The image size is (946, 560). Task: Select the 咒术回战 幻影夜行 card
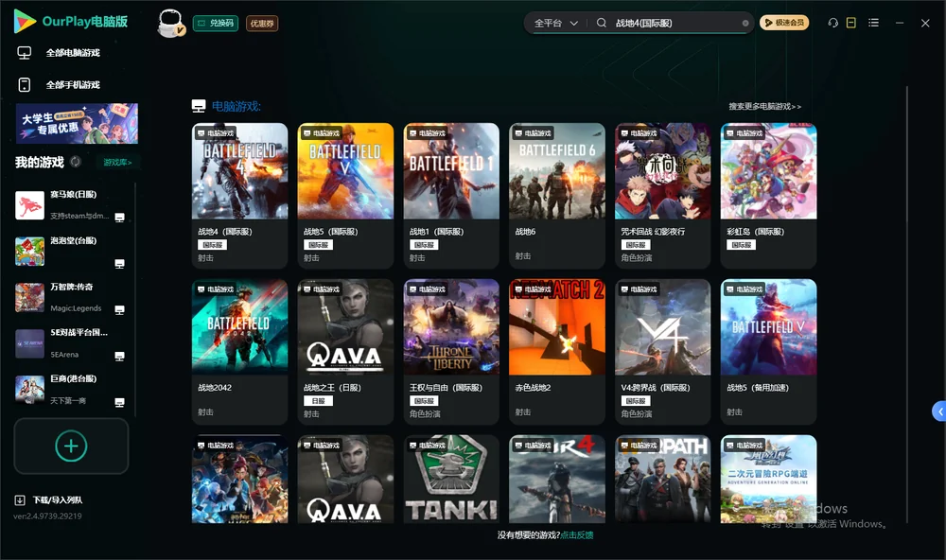coord(663,196)
